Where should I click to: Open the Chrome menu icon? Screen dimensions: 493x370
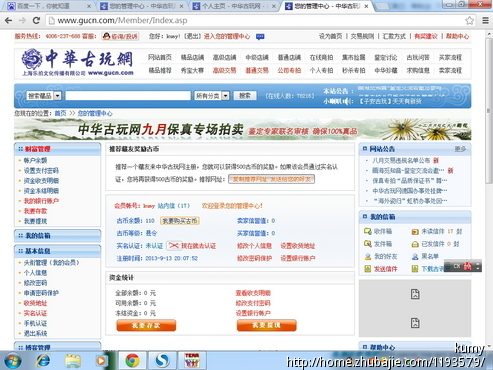(x=485, y=20)
